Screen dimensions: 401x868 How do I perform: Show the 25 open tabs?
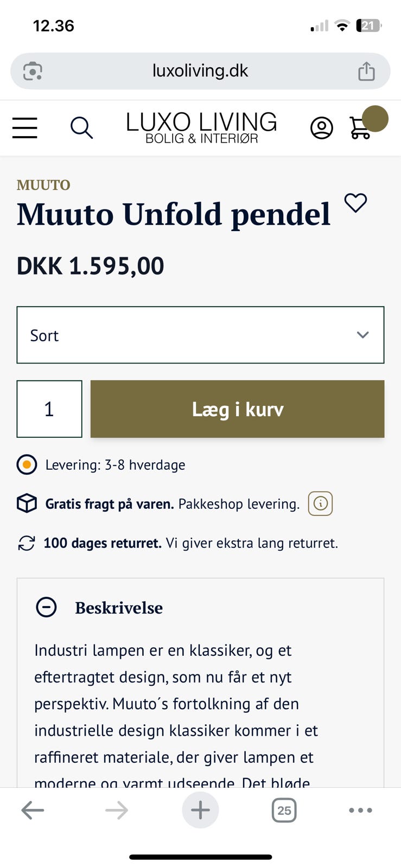tap(284, 810)
